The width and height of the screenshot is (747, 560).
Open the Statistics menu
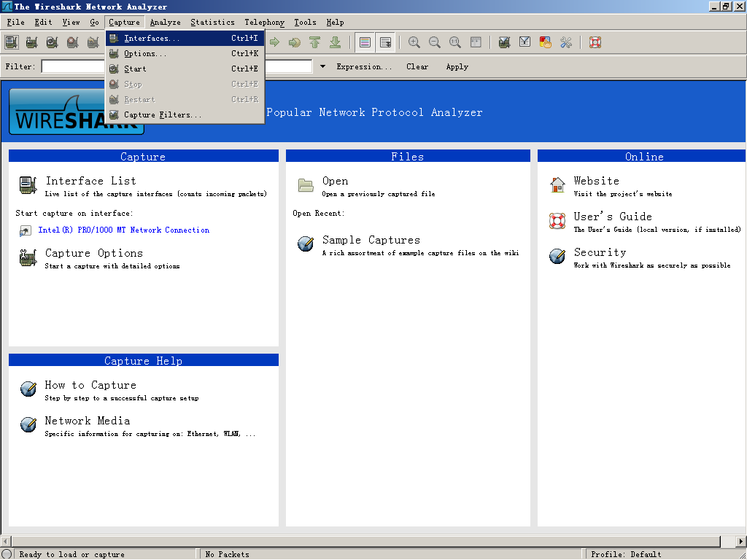coord(212,22)
